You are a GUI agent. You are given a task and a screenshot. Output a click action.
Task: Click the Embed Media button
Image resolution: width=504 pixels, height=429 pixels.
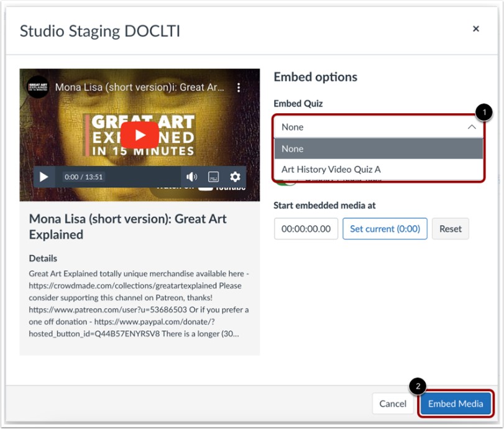[456, 404]
